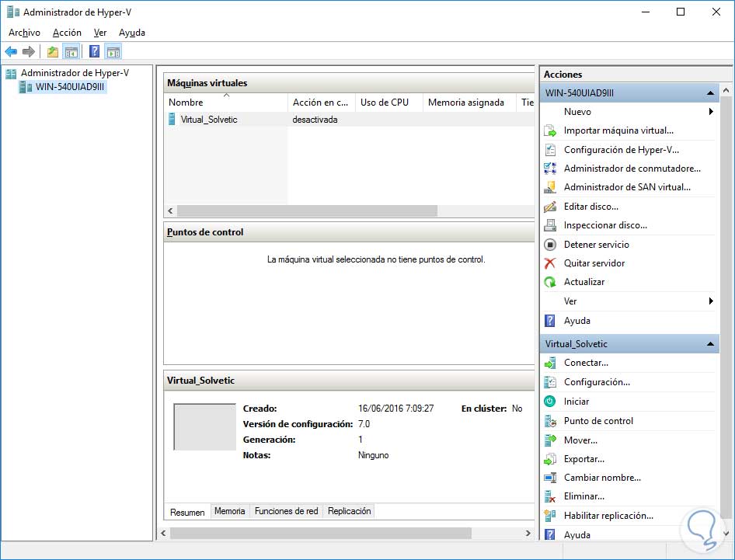
Task: Click right arrow of center pane bottom scrollbar
Action: point(528,534)
